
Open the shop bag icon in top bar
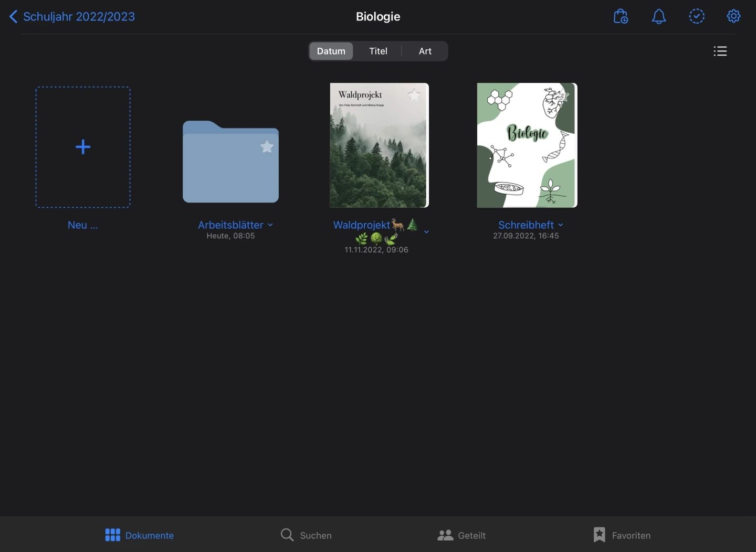pyautogui.click(x=621, y=16)
